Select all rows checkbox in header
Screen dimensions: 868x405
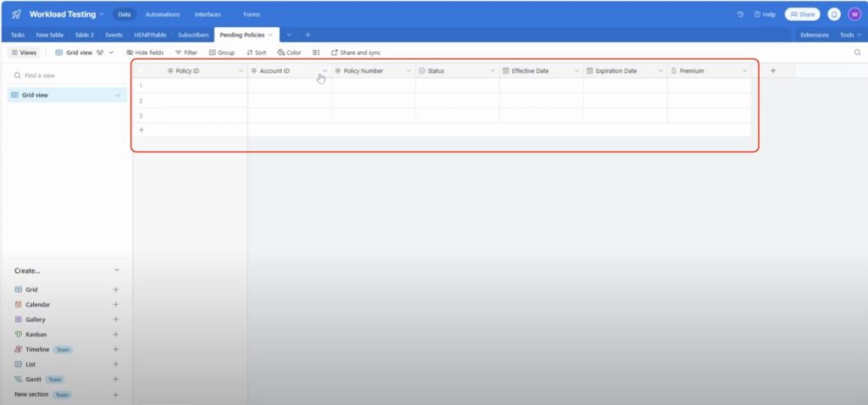140,71
